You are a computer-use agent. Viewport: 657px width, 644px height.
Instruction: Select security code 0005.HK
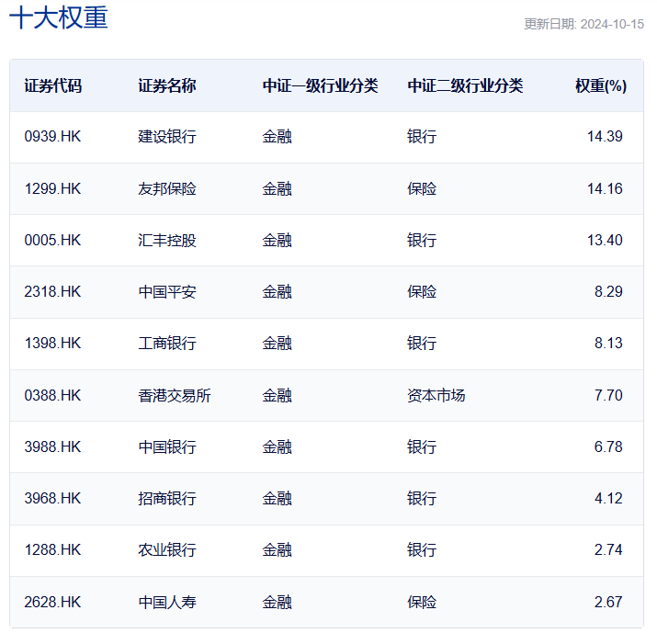point(52,240)
